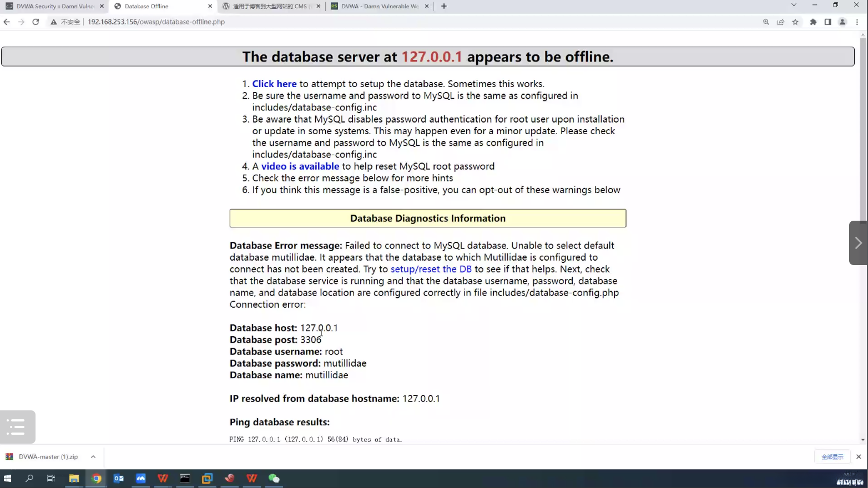Click the Chrome taskbar icon
868x488 pixels.
click(x=96, y=478)
